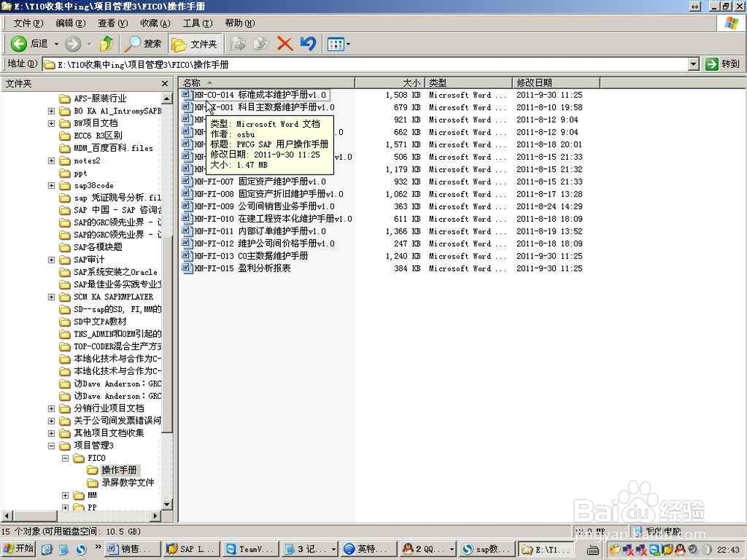747x560 pixels.
Task: Switch to TeamV... taskbar window
Action: [x=250, y=549]
